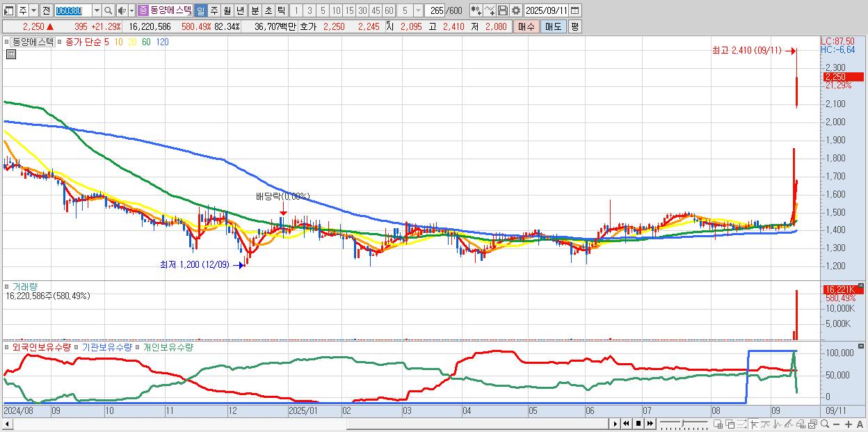The height and width of the screenshot is (432, 868).
Task: Select the 년 yearly period toggle
Action: [x=240, y=10]
